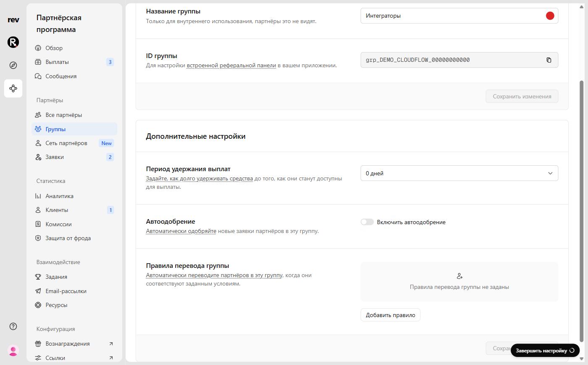The width and height of the screenshot is (588, 365).
Task: Click the Защита от фрода shield icon
Action: pos(38,238)
